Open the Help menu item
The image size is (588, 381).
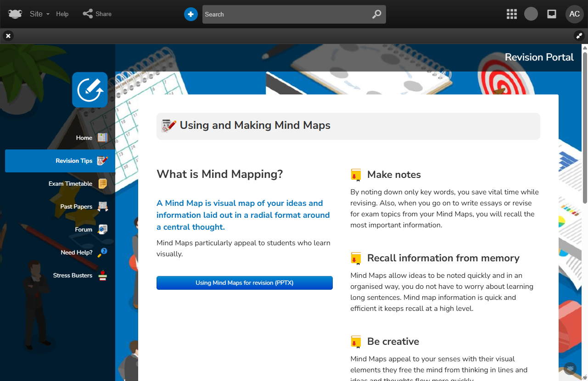coord(62,14)
